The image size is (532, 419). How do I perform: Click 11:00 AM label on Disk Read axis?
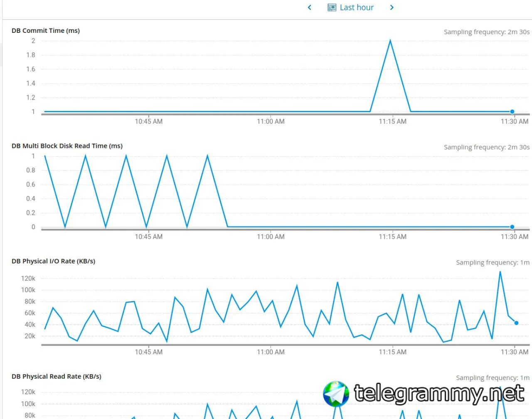[271, 237]
